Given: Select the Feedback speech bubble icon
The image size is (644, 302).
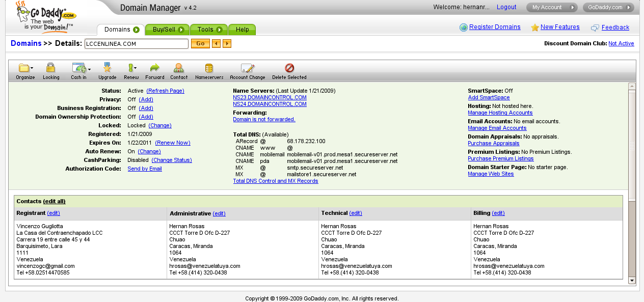Looking at the screenshot, I should click(595, 28).
